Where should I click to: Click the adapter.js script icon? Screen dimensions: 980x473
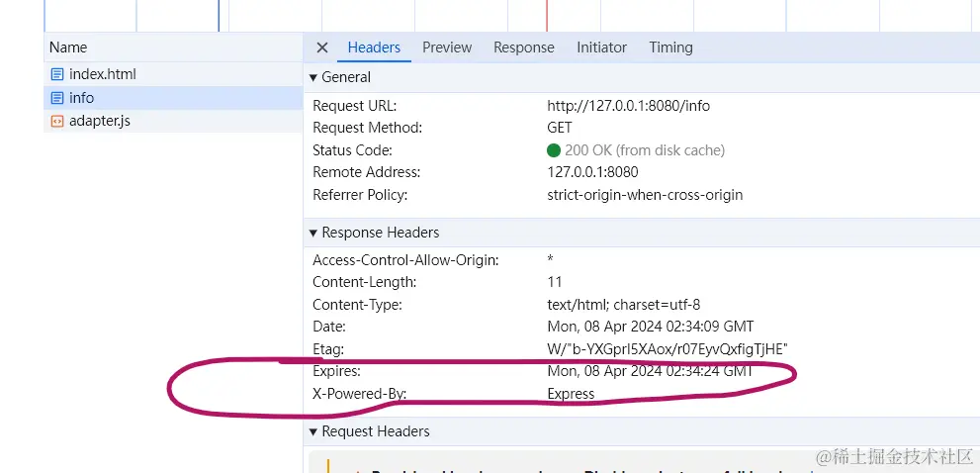[57, 122]
